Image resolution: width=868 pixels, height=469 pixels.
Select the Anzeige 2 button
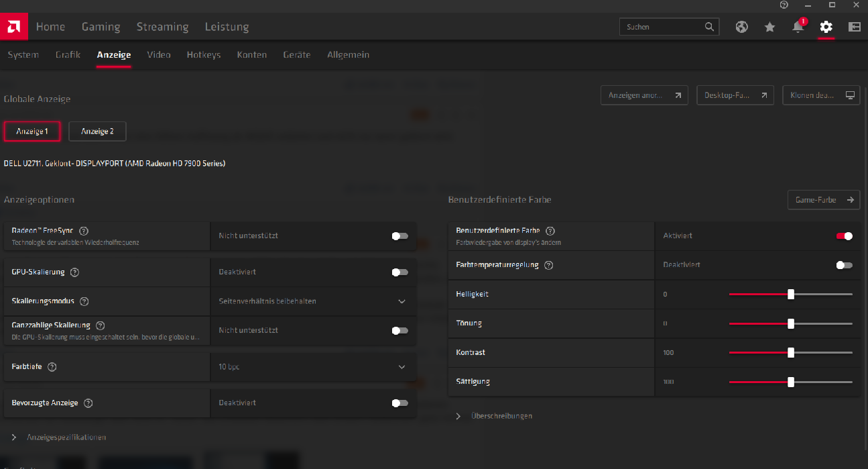[x=97, y=132]
